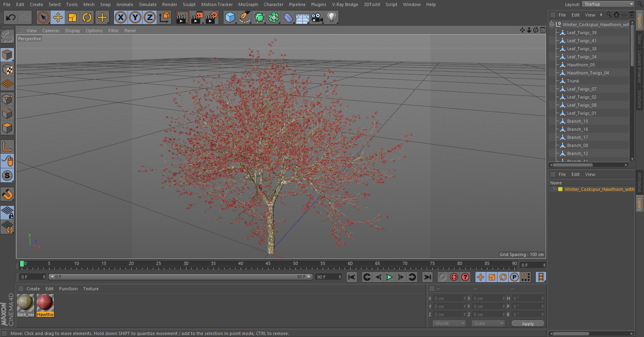The height and width of the screenshot is (337, 644).
Task: Open the Structure side tab
Action: 639,99
